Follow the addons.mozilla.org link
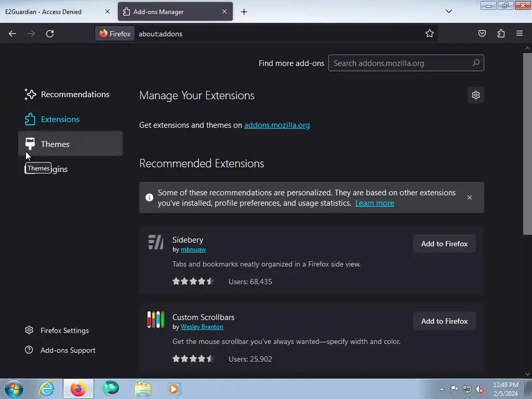The width and height of the screenshot is (532, 399). point(277,125)
